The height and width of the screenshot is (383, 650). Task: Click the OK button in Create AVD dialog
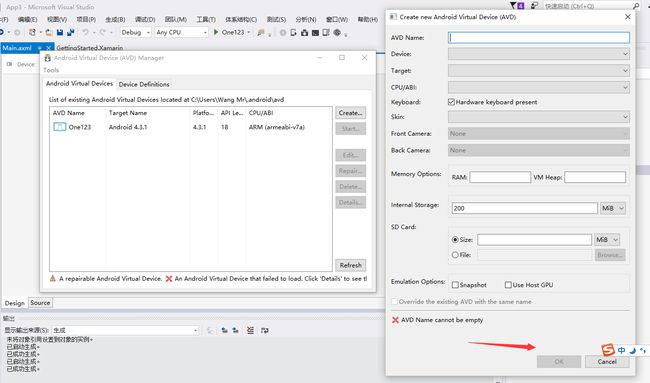(559, 361)
